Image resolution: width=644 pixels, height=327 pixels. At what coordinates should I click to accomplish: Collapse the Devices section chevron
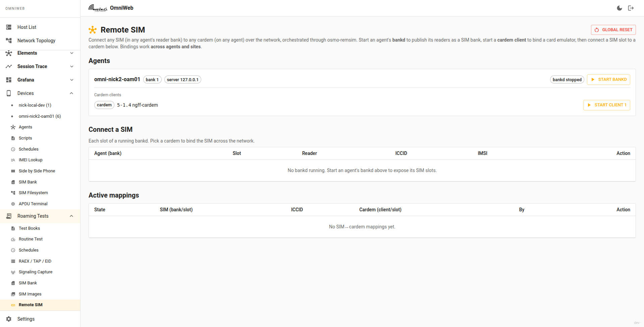point(71,93)
